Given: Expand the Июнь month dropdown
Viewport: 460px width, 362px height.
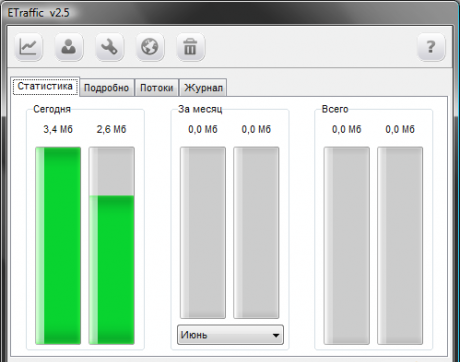Looking at the screenshot, I should point(230,335).
